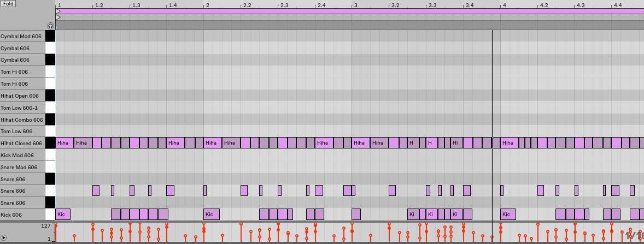This screenshot has width=644, height=244.
Task: Click the loop start triangle marker
Action: [58, 11]
